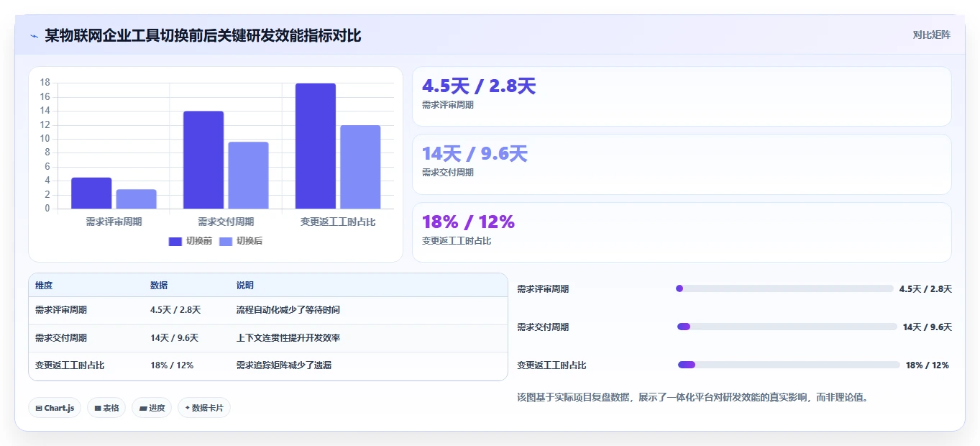This screenshot has height=446, width=980.
Task: Click the chart axis label 变更返工工时占比
Action: [338, 222]
